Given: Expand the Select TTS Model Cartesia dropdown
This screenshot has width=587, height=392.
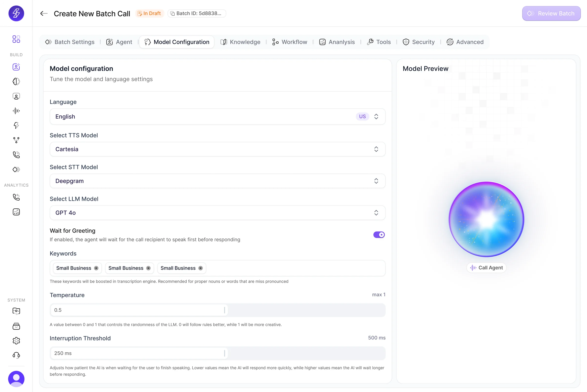Looking at the screenshot, I should [x=217, y=149].
